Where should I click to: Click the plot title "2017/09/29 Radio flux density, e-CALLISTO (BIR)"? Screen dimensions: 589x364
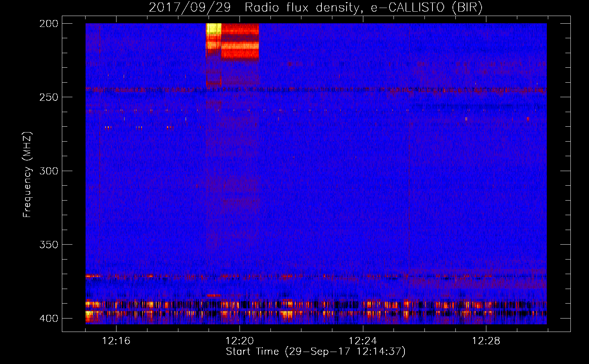tap(316, 7)
